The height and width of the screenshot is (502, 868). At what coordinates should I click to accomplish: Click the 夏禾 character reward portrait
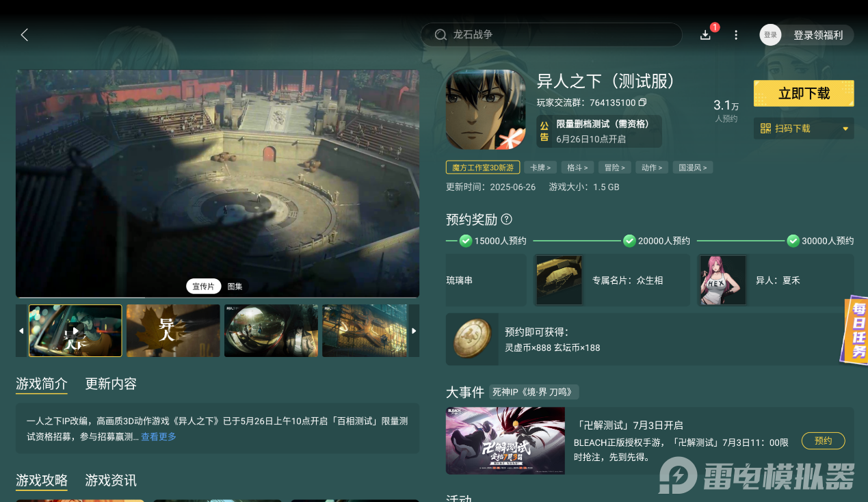coord(723,280)
